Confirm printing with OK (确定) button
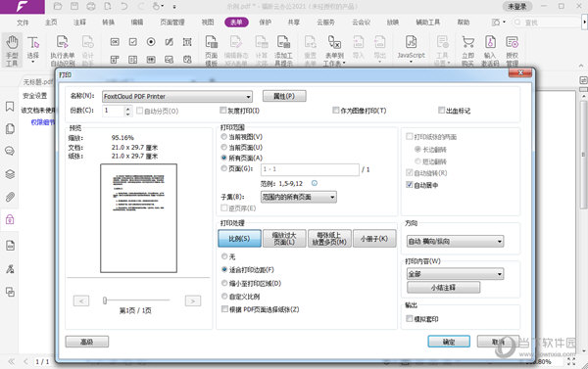The height and width of the screenshot is (369, 588). [449, 342]
